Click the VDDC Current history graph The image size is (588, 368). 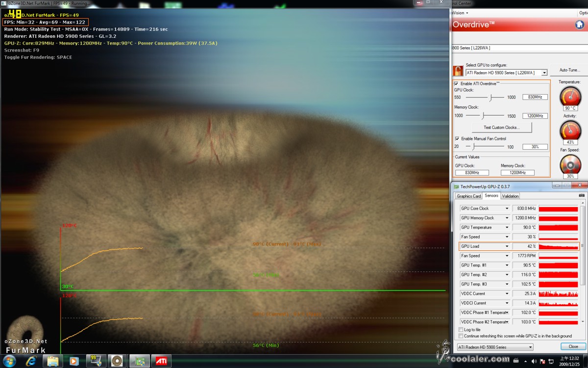pos(559,293)
